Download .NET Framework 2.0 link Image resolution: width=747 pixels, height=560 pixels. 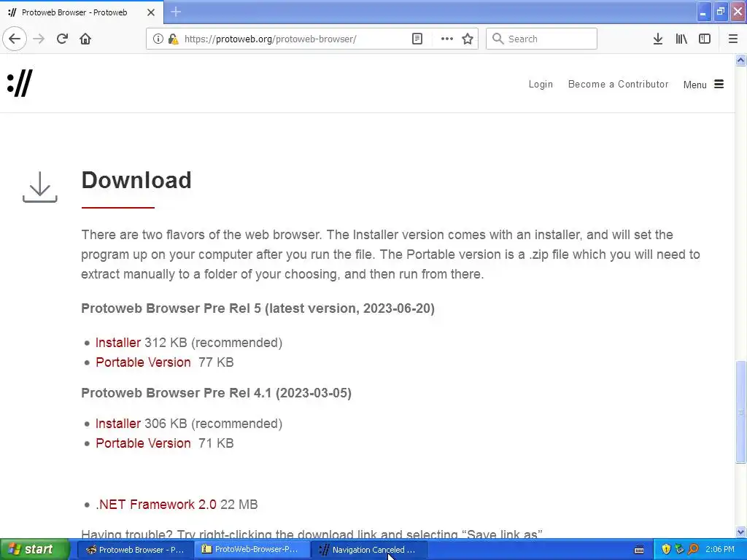[x=156, y=505]
